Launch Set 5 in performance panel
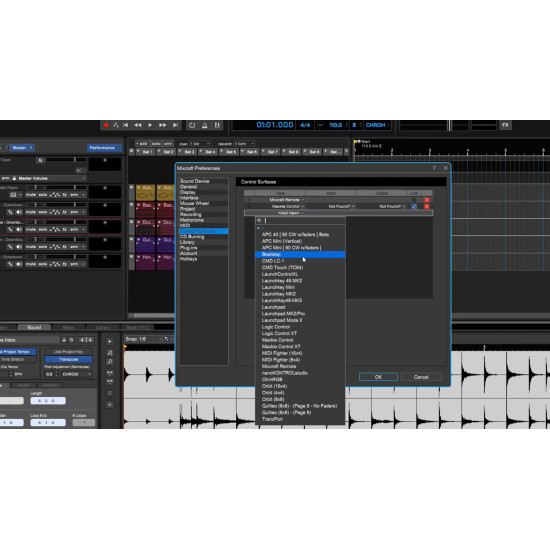550x550 pixels. pyautogui.click(x=229, y=152)
